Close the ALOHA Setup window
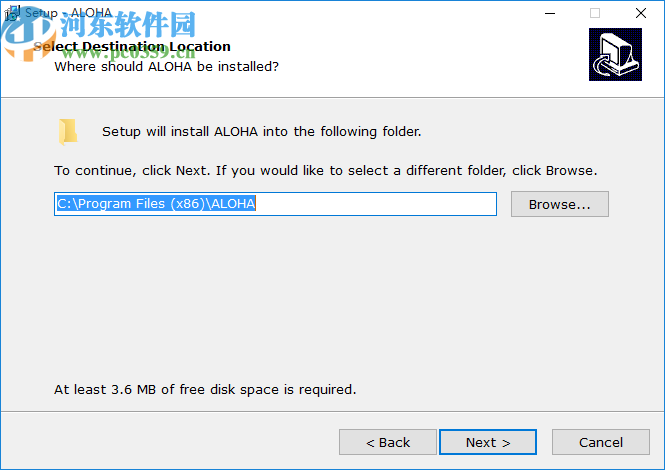The image size is (665, 470). click(641, 13)
